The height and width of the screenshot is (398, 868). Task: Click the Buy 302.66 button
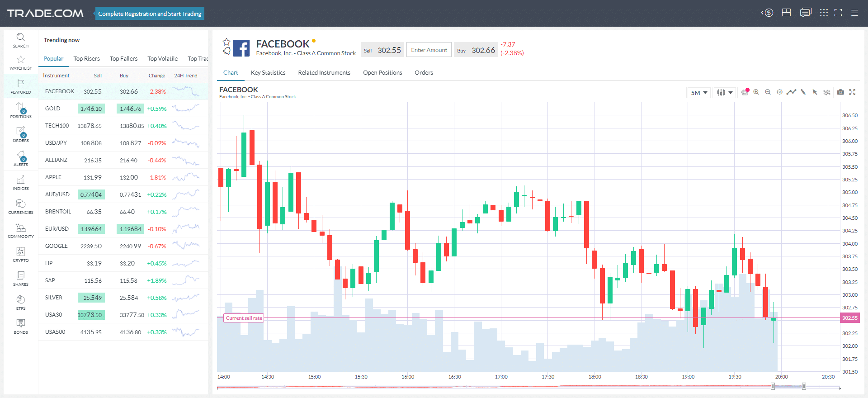tap(476, 50)
